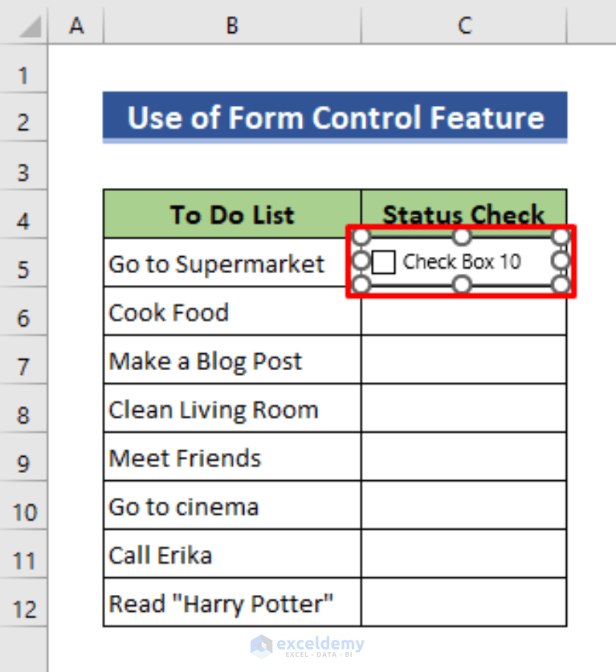The width and height of the screenshot is (616, 672).
Task: Select column header B
Action: [x=231, y=25]
